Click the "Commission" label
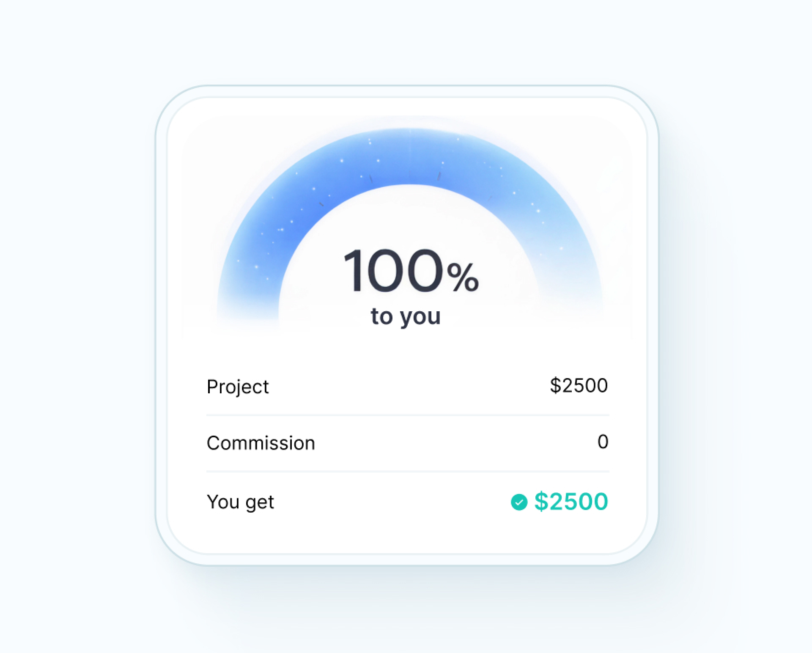 261,443
